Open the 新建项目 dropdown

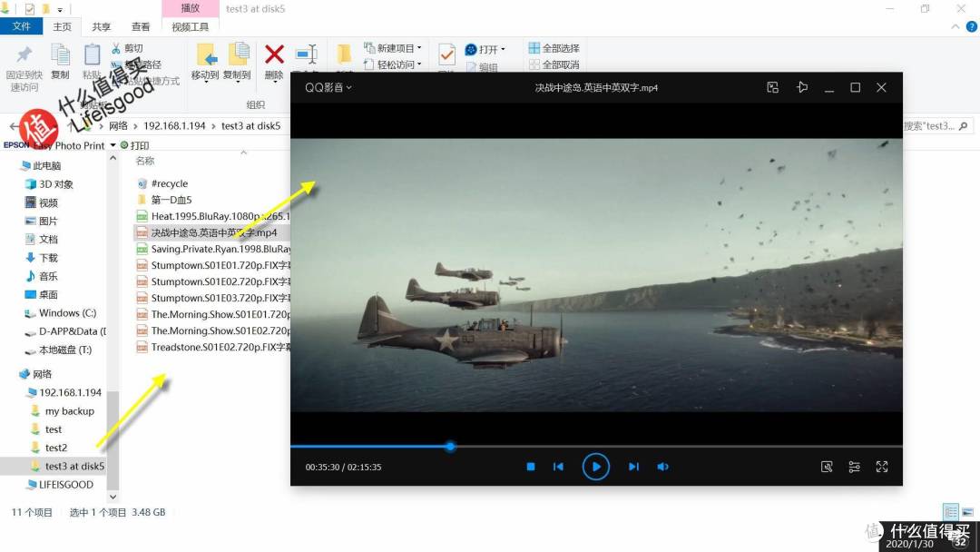click(393, 48)
